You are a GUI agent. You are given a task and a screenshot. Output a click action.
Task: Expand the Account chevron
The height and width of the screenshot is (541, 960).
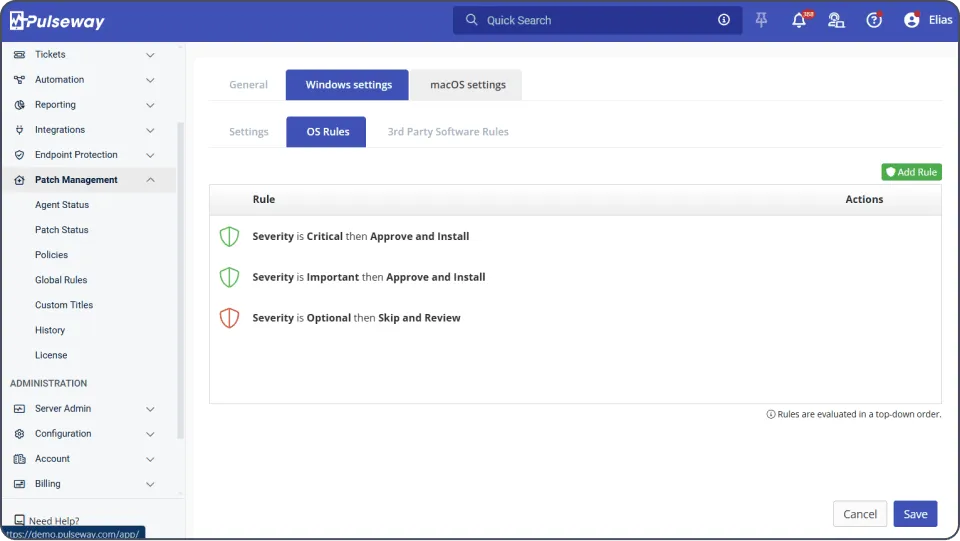pos(150,459)
